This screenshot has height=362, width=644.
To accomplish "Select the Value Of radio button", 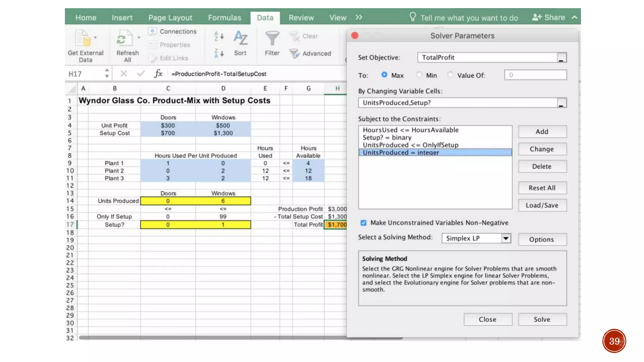I will 450,75.
